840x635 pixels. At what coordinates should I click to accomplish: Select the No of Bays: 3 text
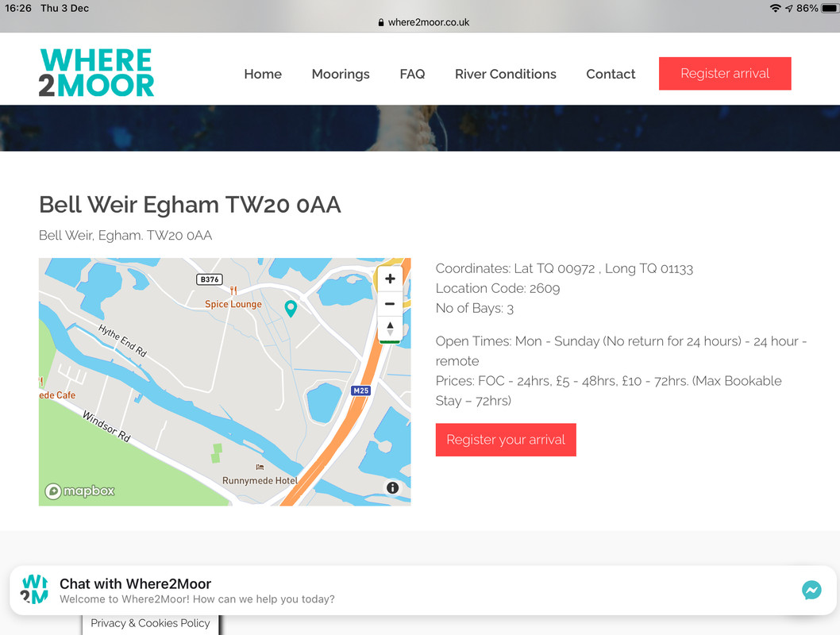pos(475,309)
